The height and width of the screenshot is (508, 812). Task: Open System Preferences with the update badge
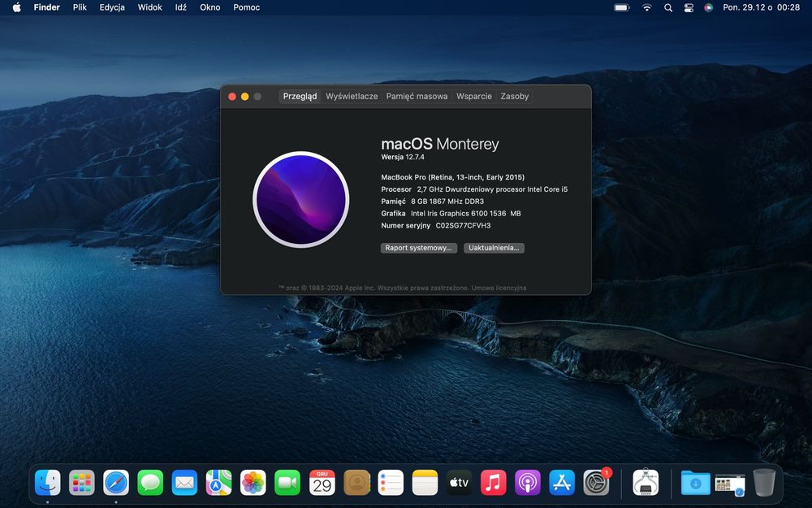pos(597,483)
